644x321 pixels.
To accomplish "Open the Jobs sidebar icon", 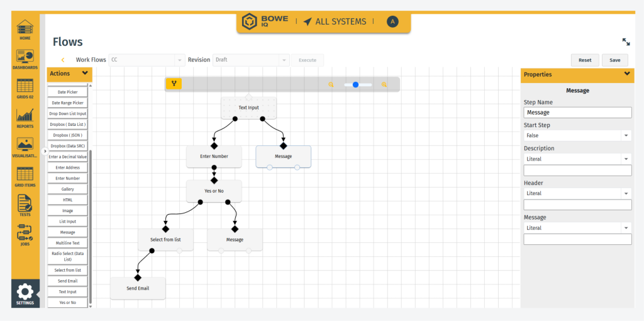I will click(25, 234).
